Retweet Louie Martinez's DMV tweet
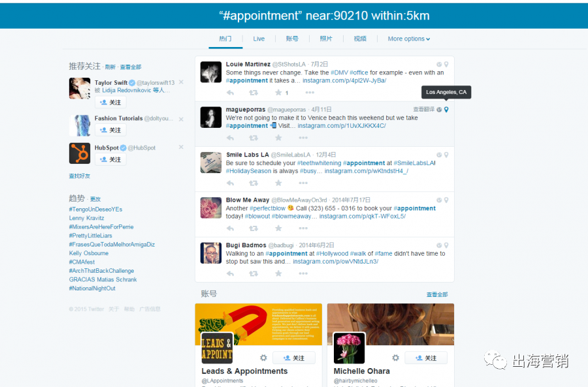The height and width of the screenshot is (387, 588). click(253, 93)
